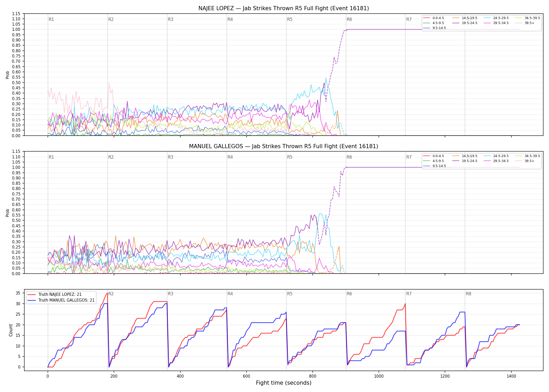Click R1 round marker in MANUEL GALLEGOS chart

(51, 157)
